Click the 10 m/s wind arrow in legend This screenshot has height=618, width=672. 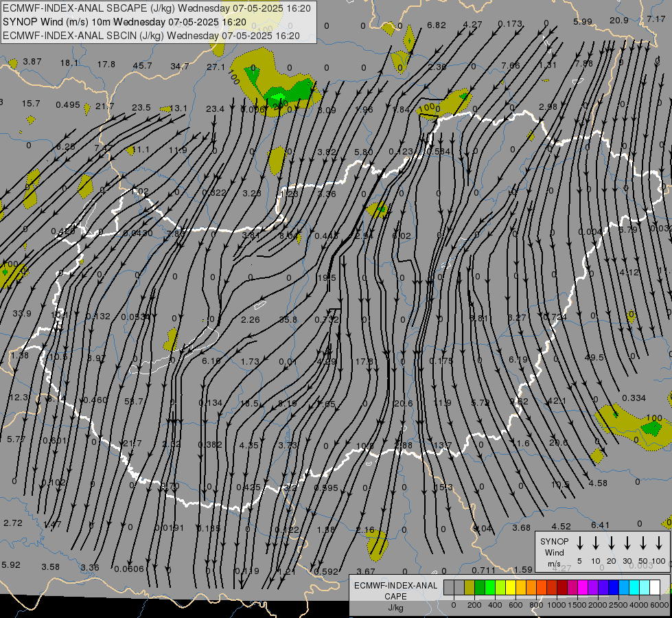[x=595, y=543]
